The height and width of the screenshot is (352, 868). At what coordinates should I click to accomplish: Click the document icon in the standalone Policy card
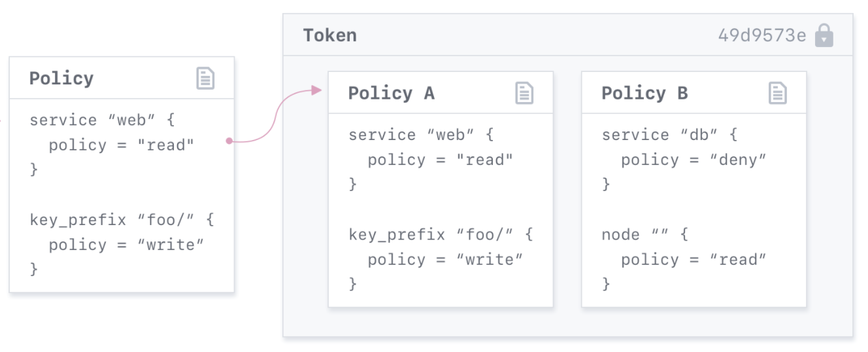(205, 79)
